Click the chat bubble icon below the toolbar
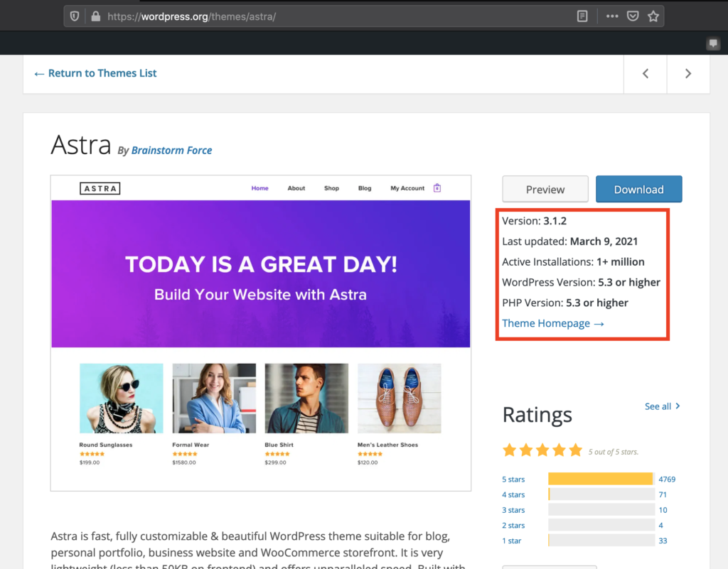This screenshot has height=569, width=728. click(713, 43)
